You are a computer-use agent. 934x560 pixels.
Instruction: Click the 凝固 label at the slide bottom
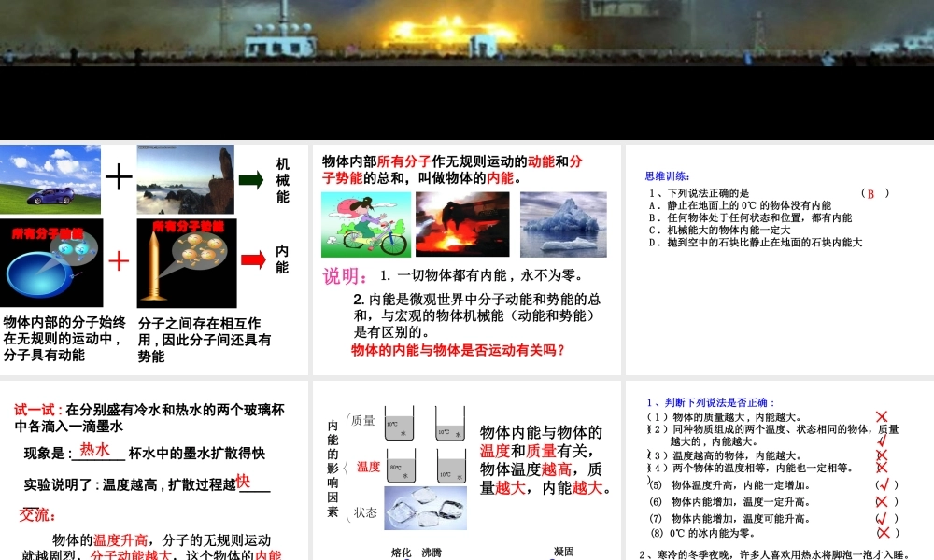pyautogui.click(x=563, y=552)
